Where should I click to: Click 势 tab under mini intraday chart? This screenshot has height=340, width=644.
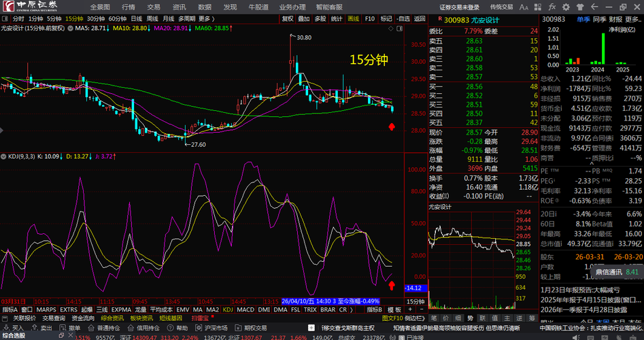click(x=471, y=318)
